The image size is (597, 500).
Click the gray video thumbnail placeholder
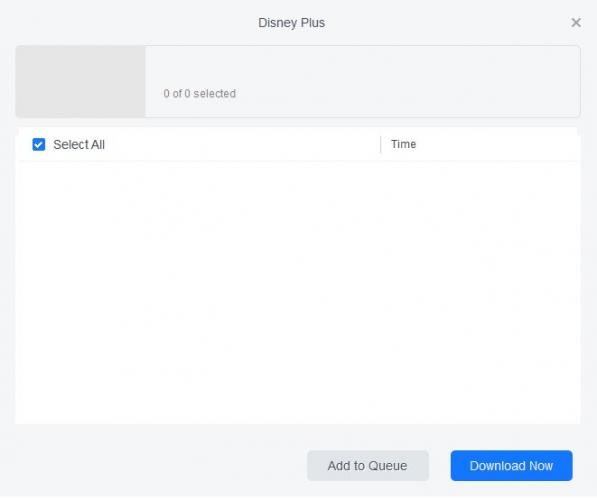[x=80, y=81]
